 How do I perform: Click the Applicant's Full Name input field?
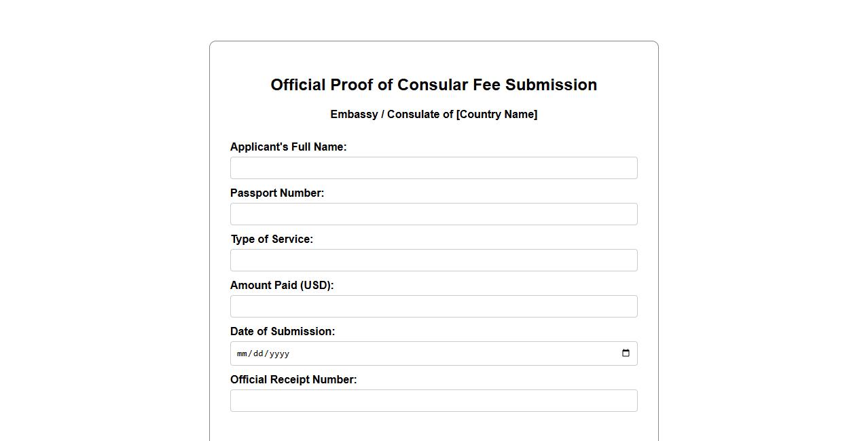[x=433, y=168]
